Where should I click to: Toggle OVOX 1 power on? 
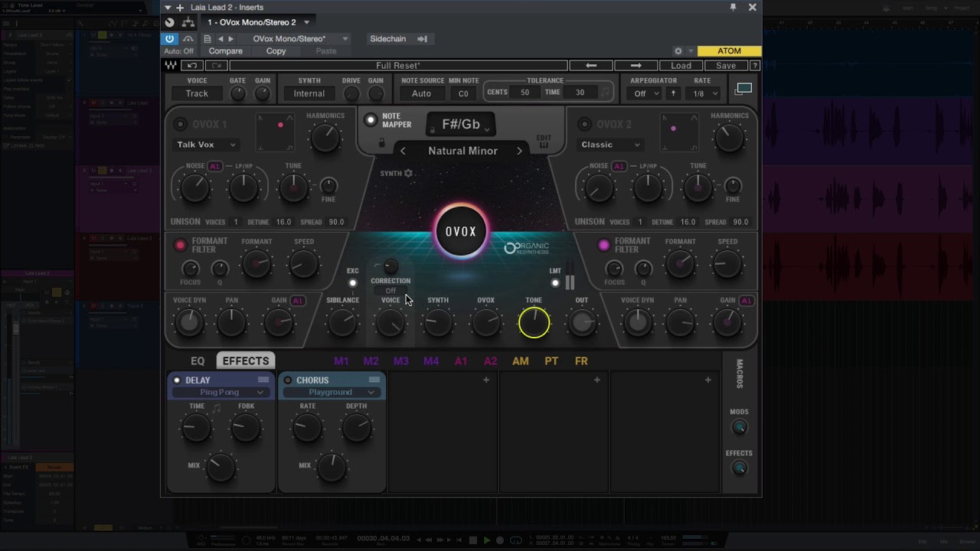pos(181,124)
